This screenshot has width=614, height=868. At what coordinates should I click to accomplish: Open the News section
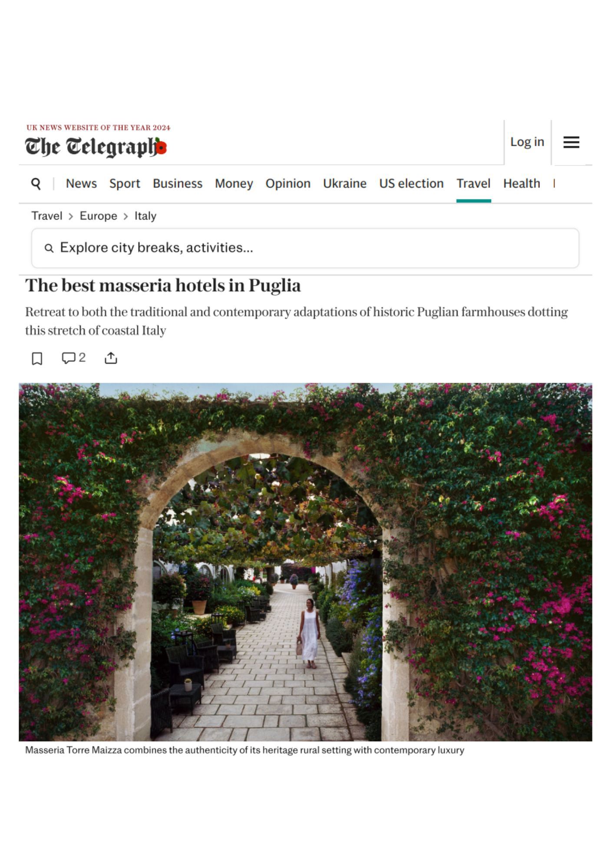(x=81, y=184)
